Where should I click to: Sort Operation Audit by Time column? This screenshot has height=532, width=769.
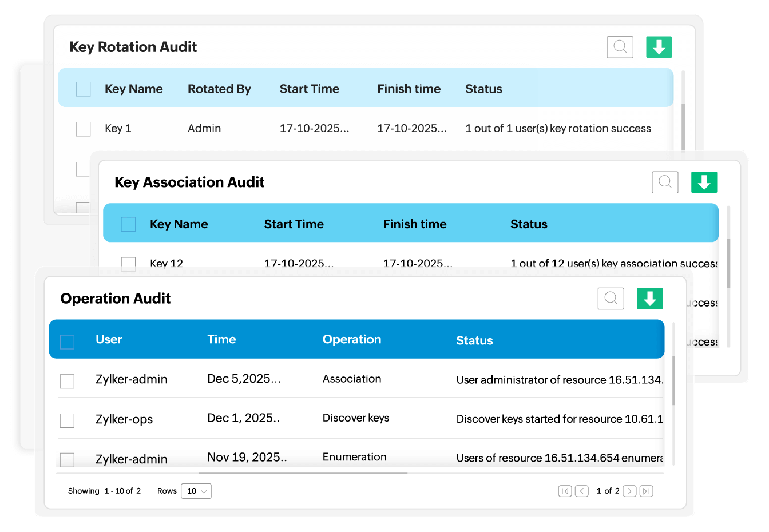(x=221, y=339)
